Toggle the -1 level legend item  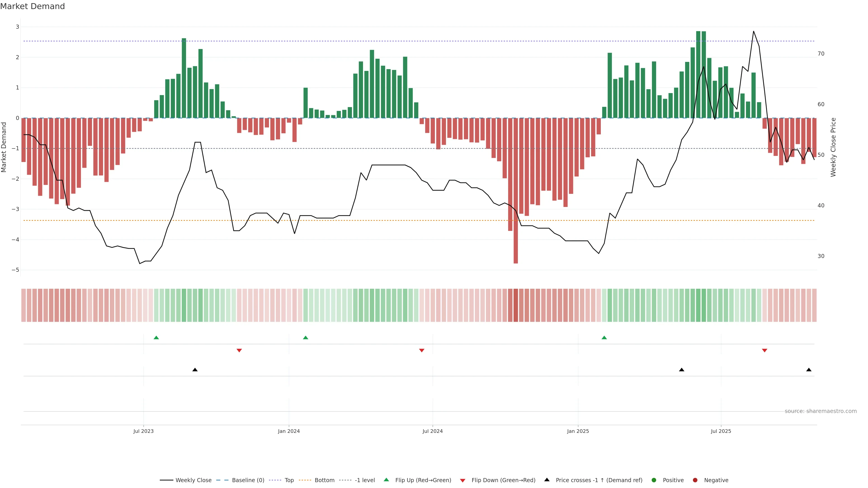coord(365,480)
